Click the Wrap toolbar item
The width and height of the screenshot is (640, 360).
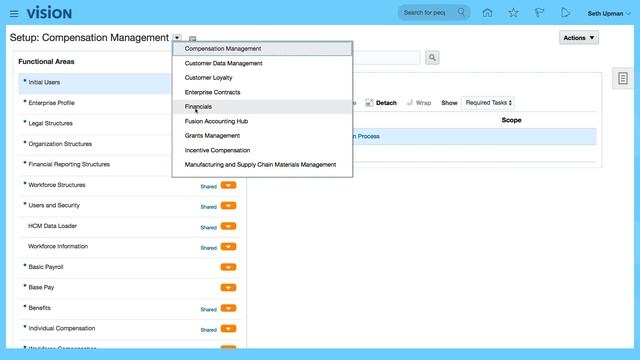[419, 103]
